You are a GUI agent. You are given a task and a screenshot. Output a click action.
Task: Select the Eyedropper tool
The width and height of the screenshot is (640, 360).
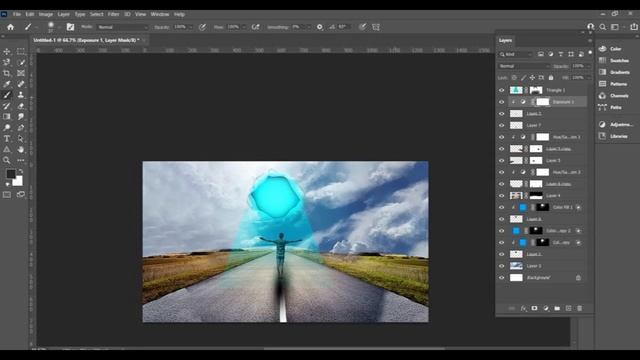click(x=7, y=84)
